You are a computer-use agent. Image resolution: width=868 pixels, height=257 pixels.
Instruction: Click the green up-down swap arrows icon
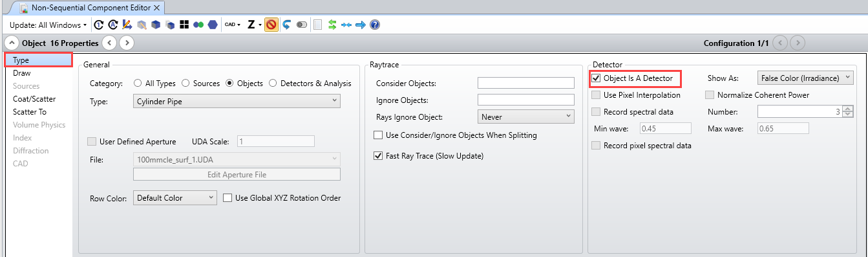(x=332, y=25)
